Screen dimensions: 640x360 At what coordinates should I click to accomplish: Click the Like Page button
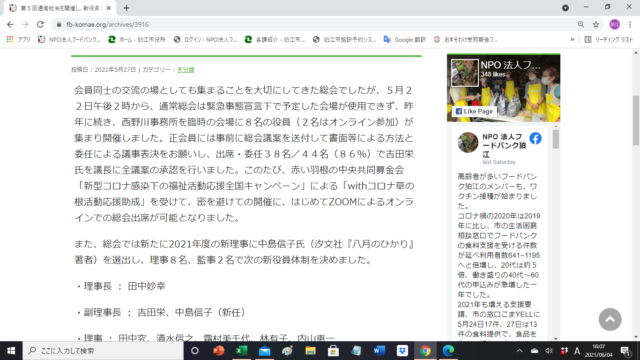point(474,111)
